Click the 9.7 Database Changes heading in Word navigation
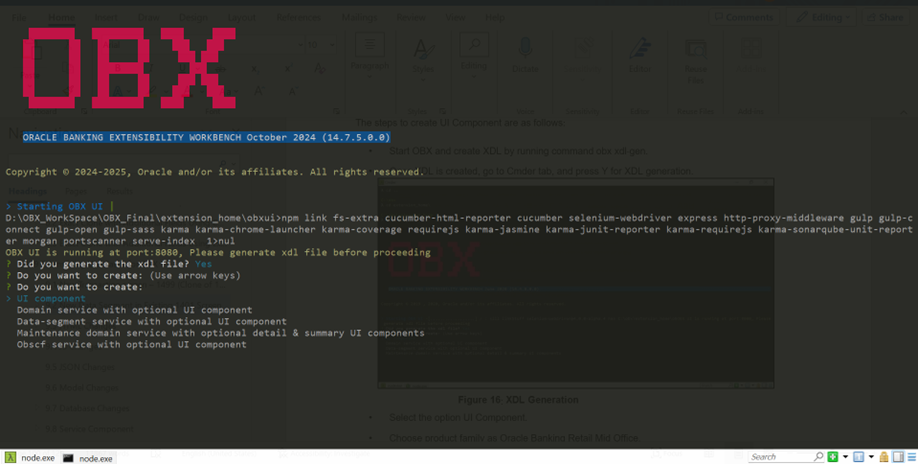The width and height of the screenshot is (918, 464). (87, 408)
